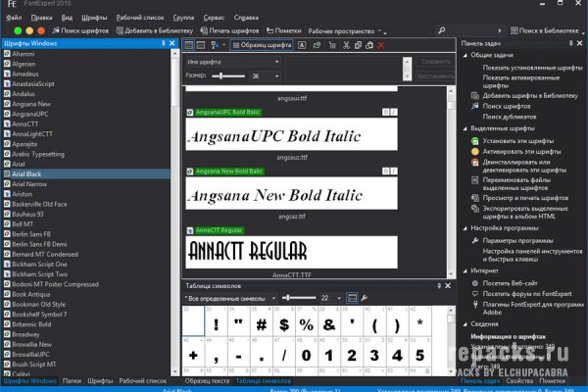588x392 pixels.
Task: Click Печать шрифтов toolbar button
Action: [229, 30]
